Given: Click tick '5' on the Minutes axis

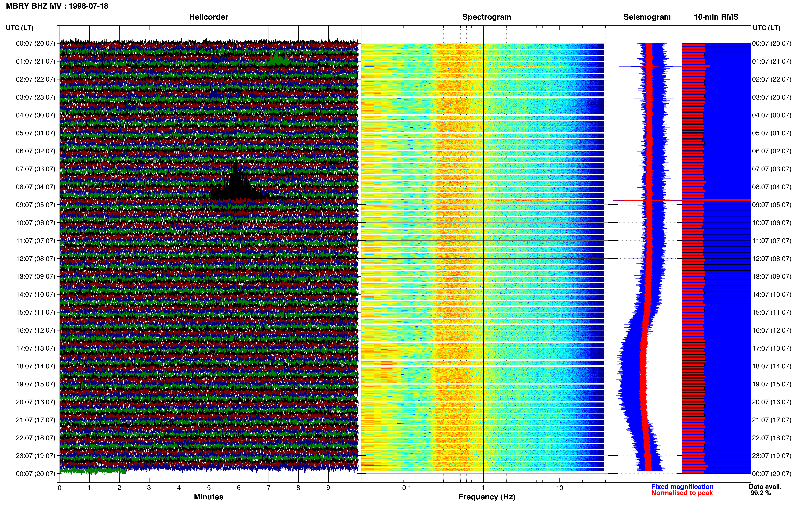Looking at the screenshot, I should (209, 488).
